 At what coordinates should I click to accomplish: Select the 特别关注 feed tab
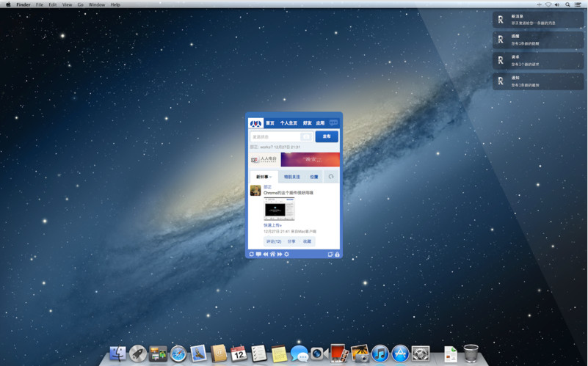(291, 177)
